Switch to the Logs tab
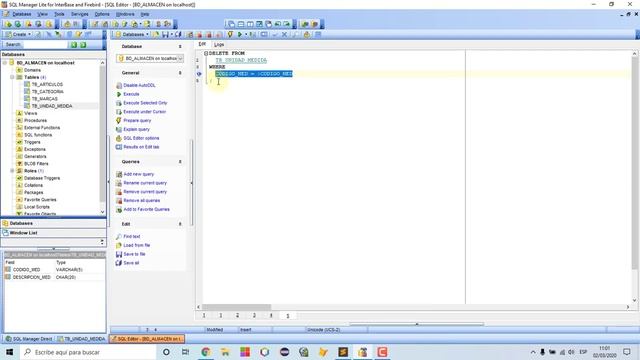640x360 pixels. pyautogui.click(x=219, y=44)
